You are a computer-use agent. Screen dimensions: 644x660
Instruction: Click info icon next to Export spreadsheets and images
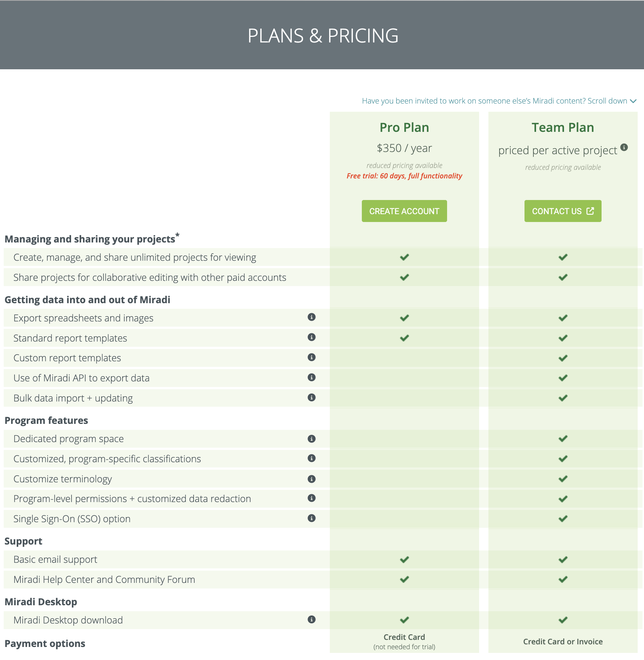tap(312, 317)
